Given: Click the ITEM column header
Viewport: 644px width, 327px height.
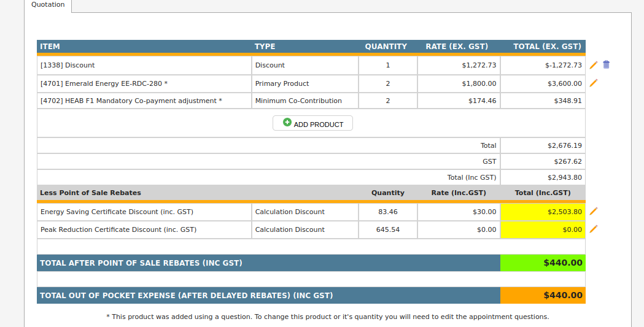Looking at the screenshot, I should coord(50,47).
